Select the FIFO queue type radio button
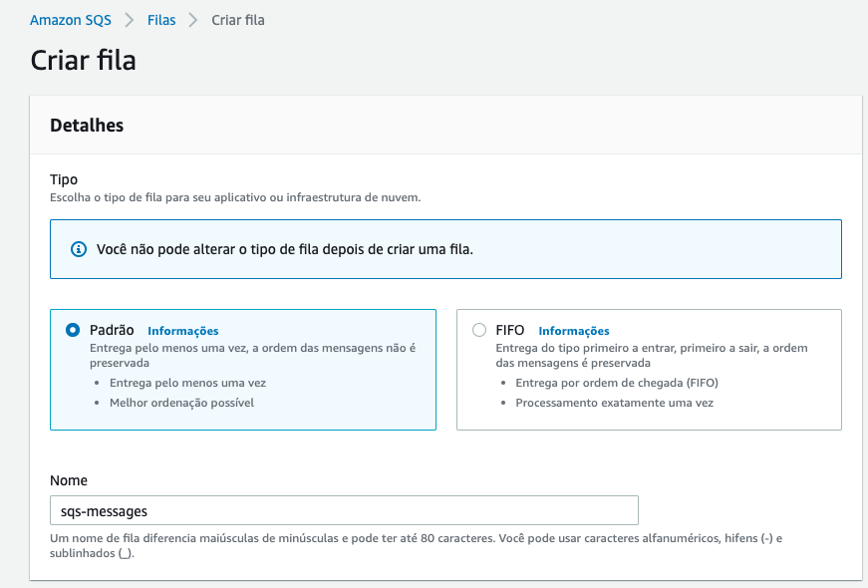The height and width of the screenshot is (588, 868). [x=479, y=330]
